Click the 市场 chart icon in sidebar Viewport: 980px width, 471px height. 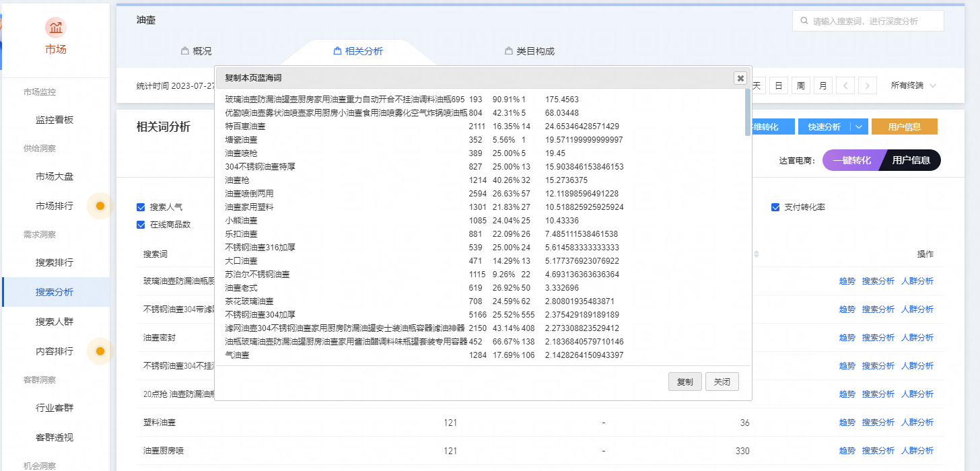(56, 28)
